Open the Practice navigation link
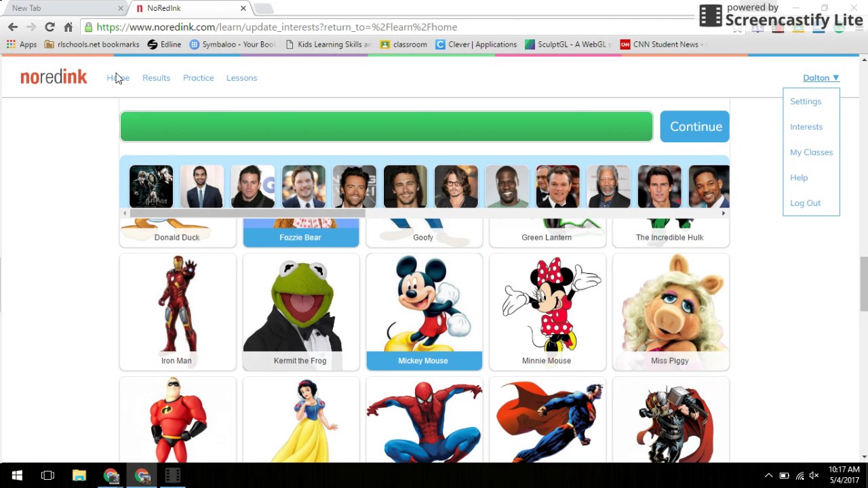 [198, 78]
